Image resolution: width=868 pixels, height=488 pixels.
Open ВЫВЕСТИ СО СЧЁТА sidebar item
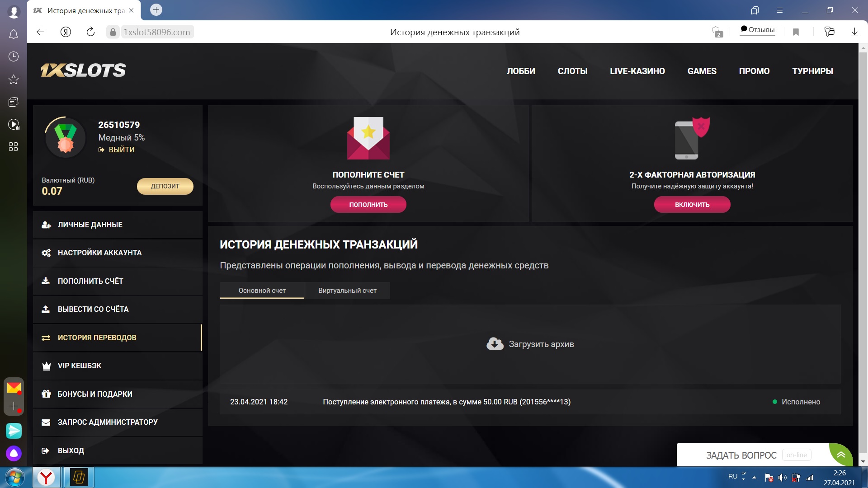[x=93, y=309]
